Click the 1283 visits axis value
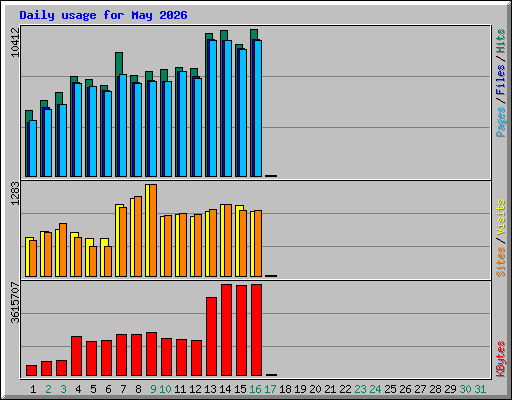Screen dimensions: 512x400 (15, 193)
